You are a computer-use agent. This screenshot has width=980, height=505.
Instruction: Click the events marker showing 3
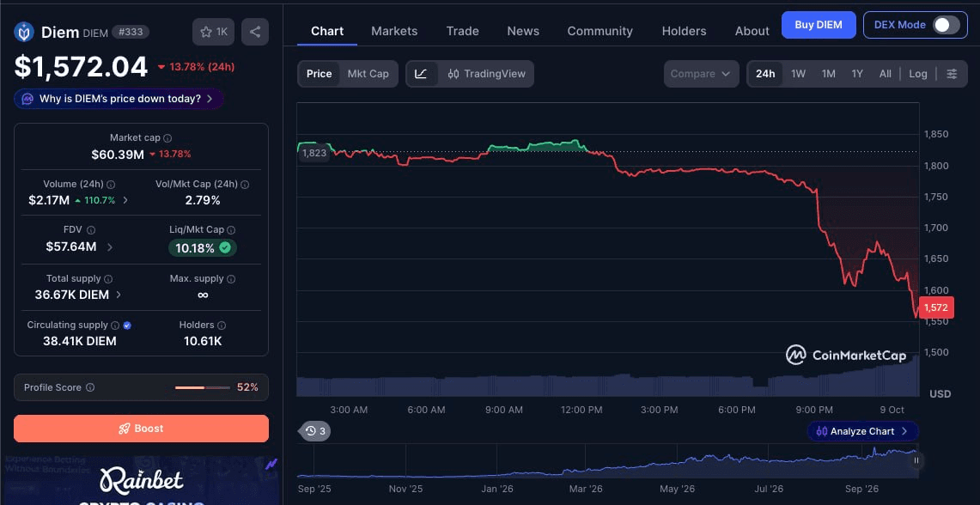[x=315, y=430]
